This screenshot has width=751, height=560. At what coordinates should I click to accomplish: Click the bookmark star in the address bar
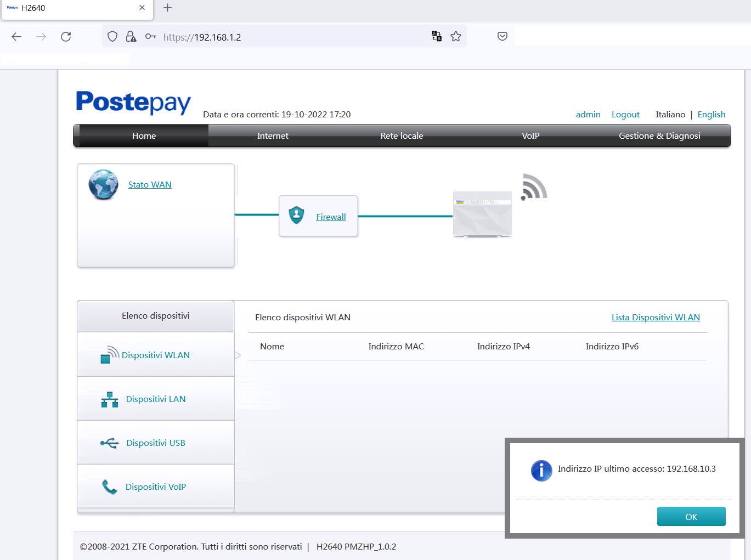pyautogui.click(x=456, y=36)
